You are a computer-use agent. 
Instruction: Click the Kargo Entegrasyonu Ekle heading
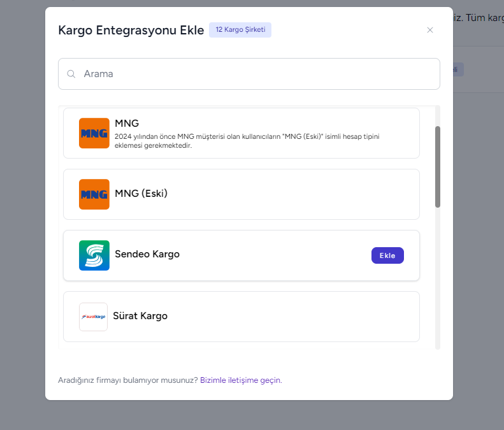point(131,30)
